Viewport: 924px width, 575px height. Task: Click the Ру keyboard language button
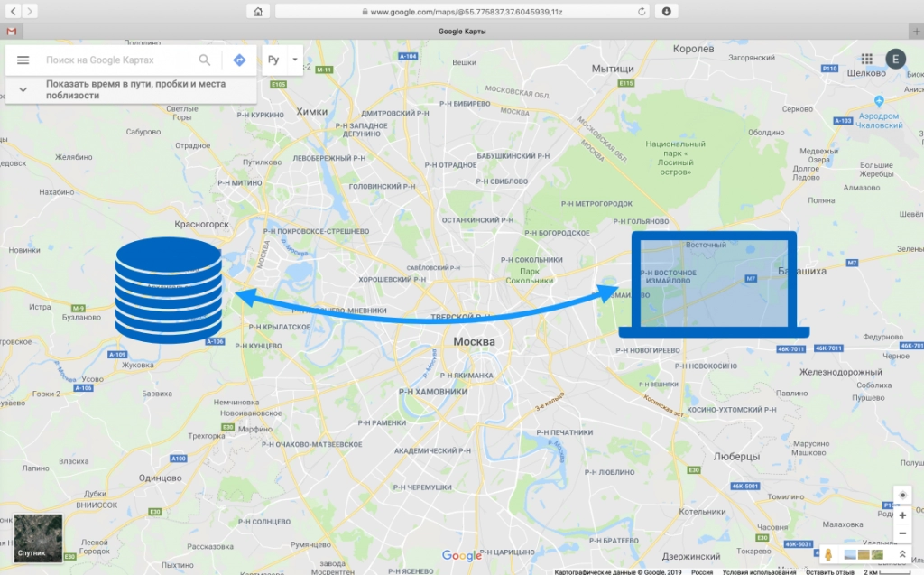[273, 60]
